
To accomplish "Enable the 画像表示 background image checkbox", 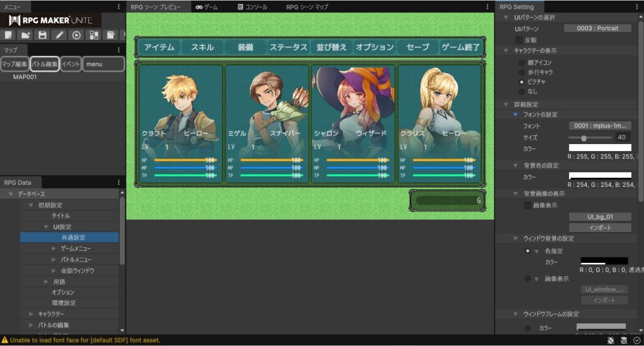I will pyautogui.click(x=528, y=205).
